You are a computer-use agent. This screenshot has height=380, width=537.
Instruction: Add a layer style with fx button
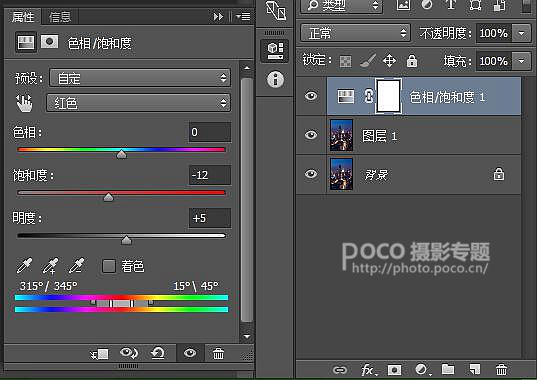(369, 370)
